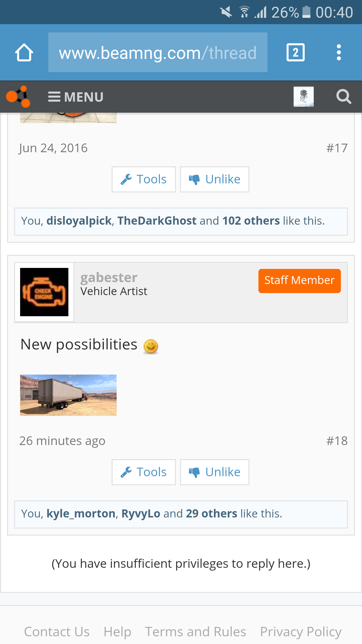Open Tools on post #17
Screen dimensions: 362x644
144,179
